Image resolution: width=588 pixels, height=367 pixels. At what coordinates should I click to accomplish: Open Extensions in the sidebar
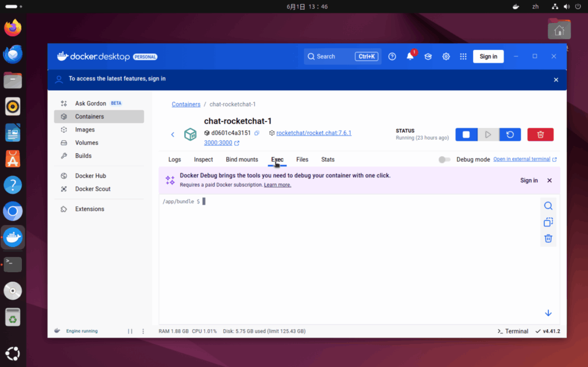tap(99, 209)
